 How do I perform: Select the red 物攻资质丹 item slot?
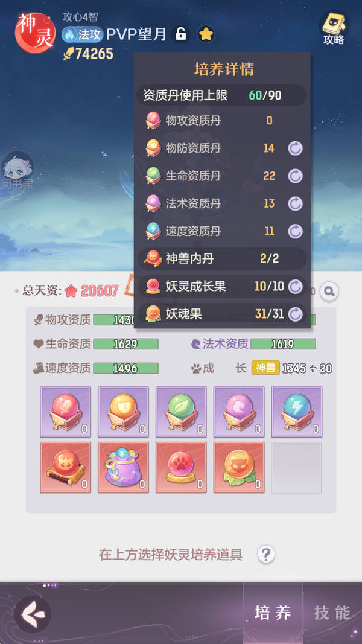tap(66, 412)
